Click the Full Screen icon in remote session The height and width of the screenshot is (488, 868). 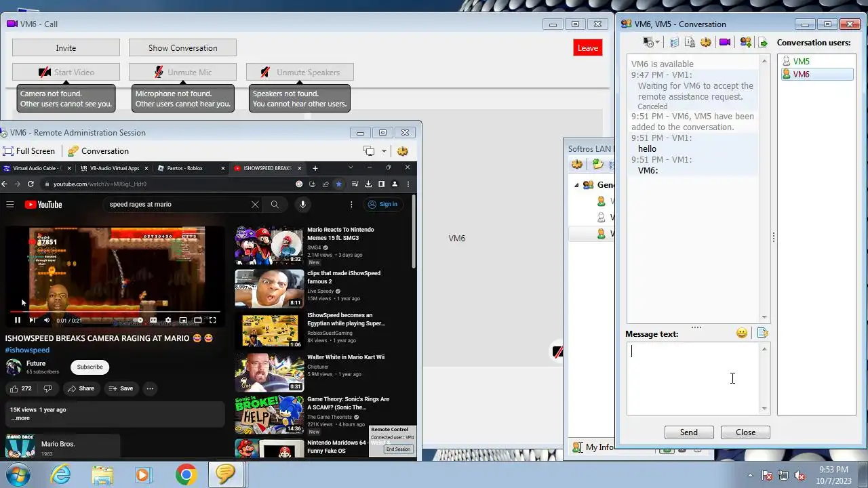[8, 151]
